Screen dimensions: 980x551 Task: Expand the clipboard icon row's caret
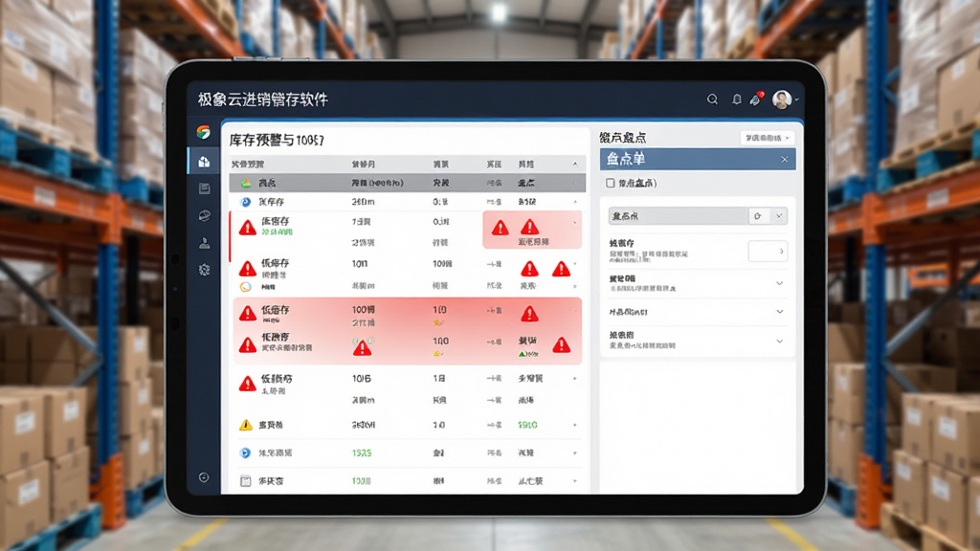click(575, 481)
